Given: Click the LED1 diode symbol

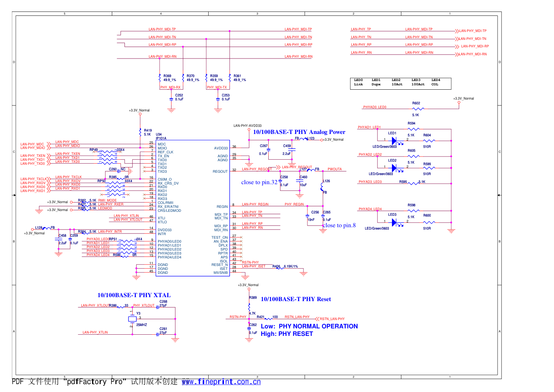Looking at the screenshot, I should (x=394, y=141).
